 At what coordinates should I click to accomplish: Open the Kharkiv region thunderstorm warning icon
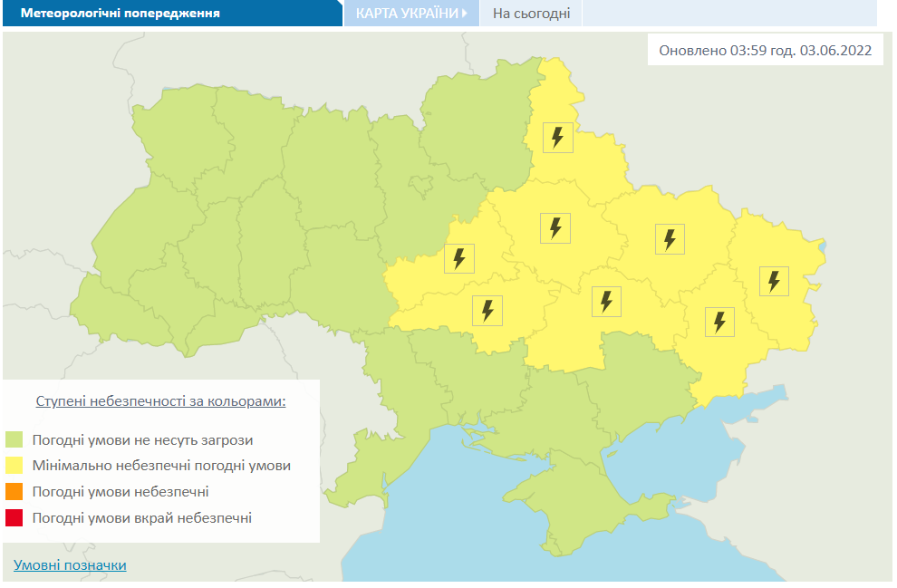[x=670, y=239]
